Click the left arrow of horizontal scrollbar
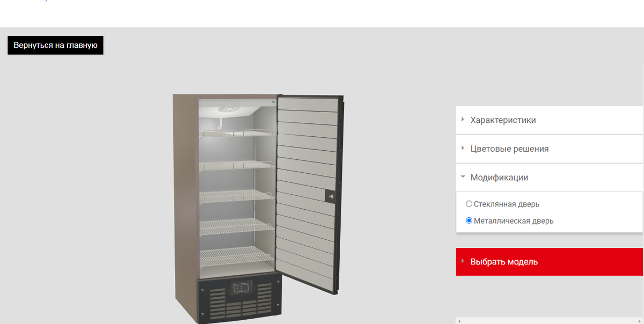 [x=458, y=321]
